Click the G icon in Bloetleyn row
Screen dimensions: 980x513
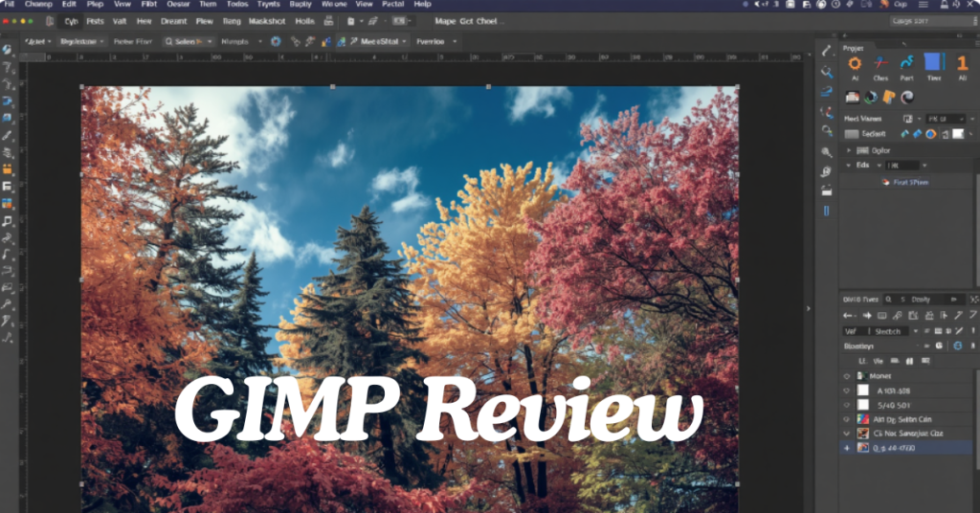coord(939,346)
